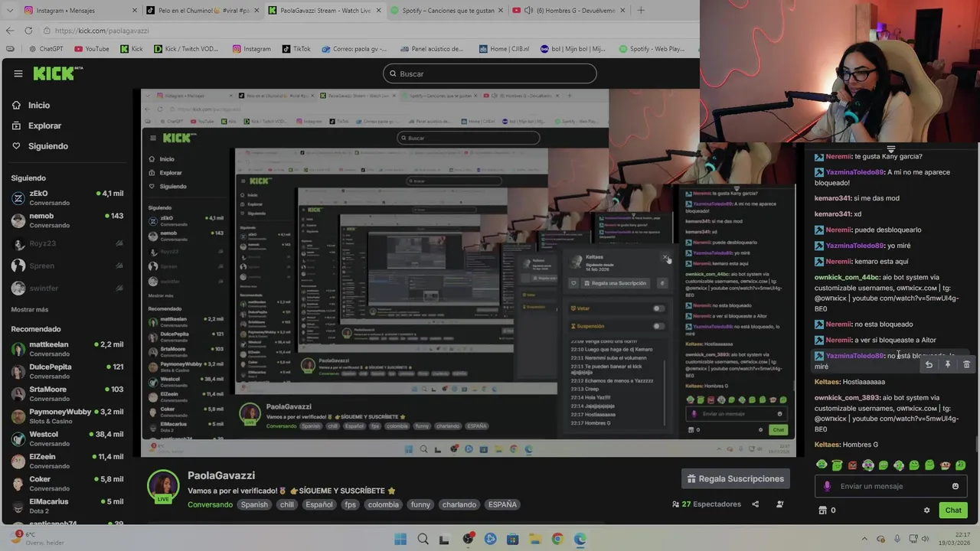
Task: Select the funny tag
Action: [x=420, y=504]
